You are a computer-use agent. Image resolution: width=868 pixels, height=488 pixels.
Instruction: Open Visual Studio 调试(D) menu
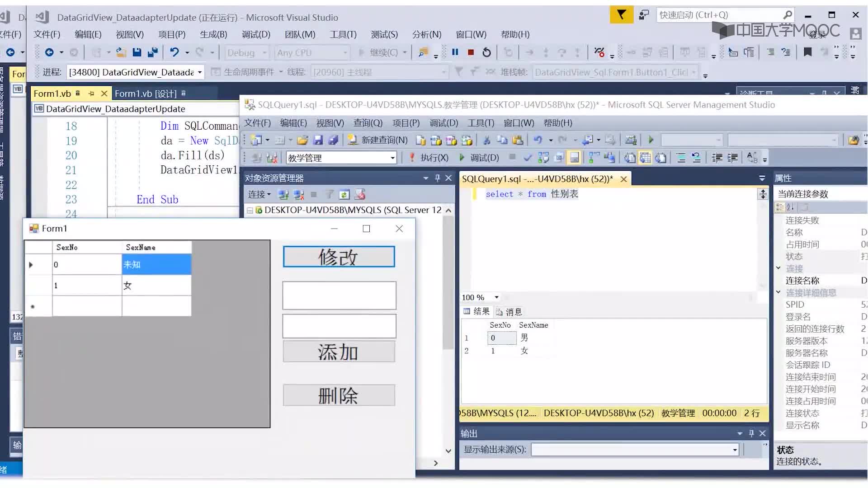256,34
